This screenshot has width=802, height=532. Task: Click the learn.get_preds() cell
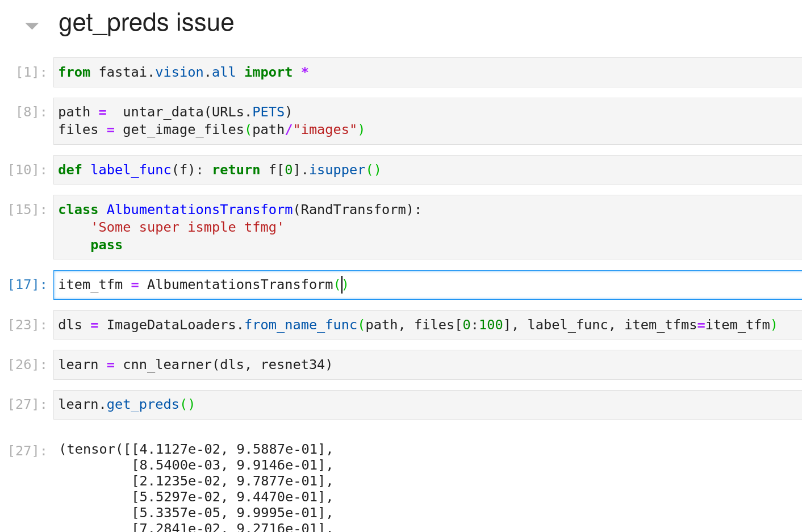(126, 404)
